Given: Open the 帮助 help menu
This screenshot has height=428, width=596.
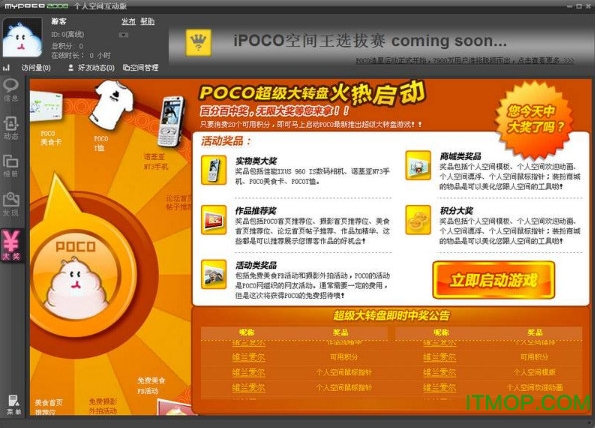Looking at the screenshot, I should (147, 21).
